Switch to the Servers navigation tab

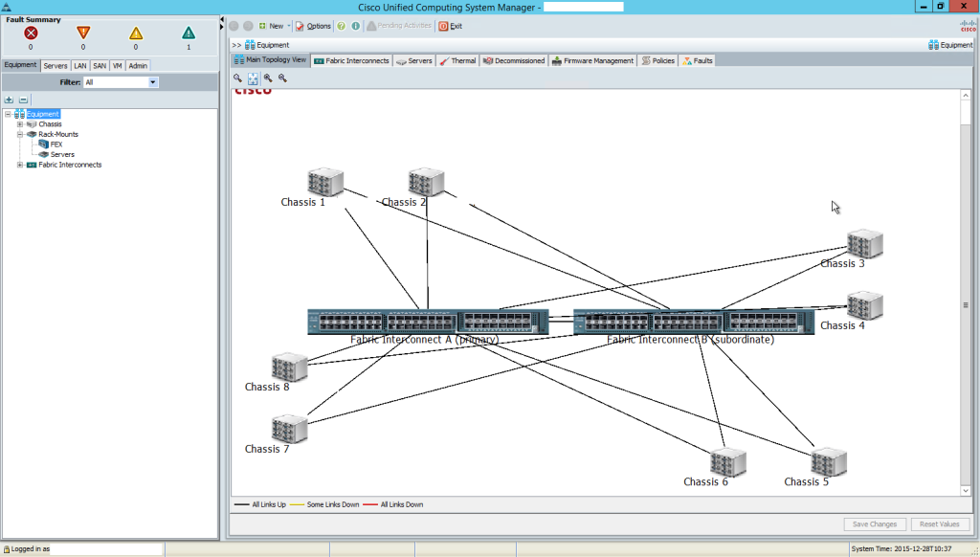point(55,66)
